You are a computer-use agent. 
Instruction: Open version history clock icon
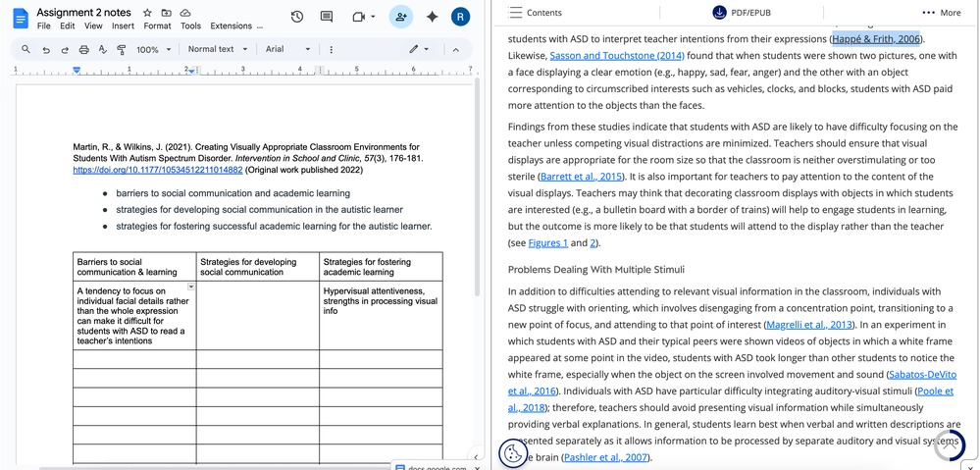tap(297, 17)
